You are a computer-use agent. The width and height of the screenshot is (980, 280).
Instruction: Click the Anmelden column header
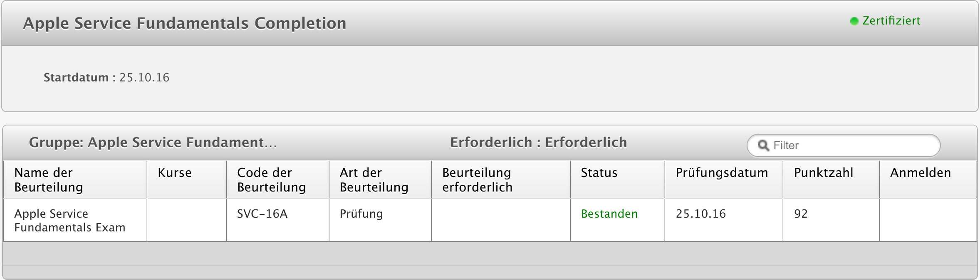[x=920, y=173]
